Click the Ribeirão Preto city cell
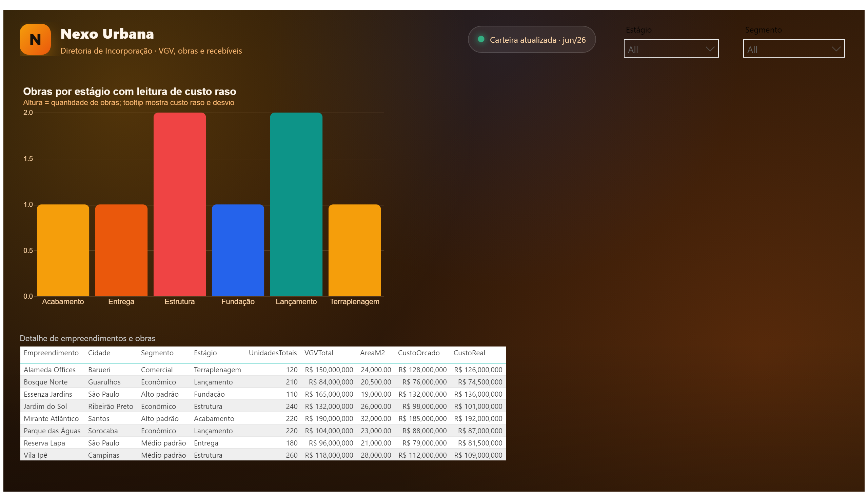 tap(111, 406)
